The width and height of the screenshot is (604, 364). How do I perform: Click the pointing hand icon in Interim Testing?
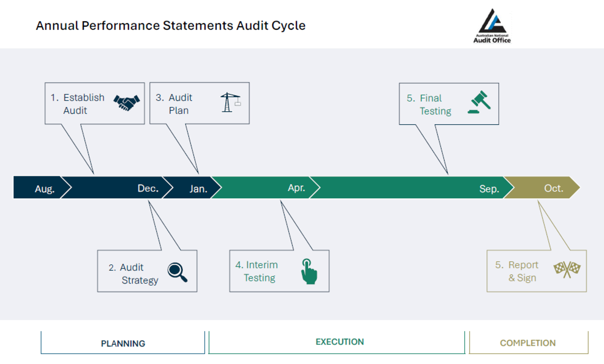tap(309, 271)
